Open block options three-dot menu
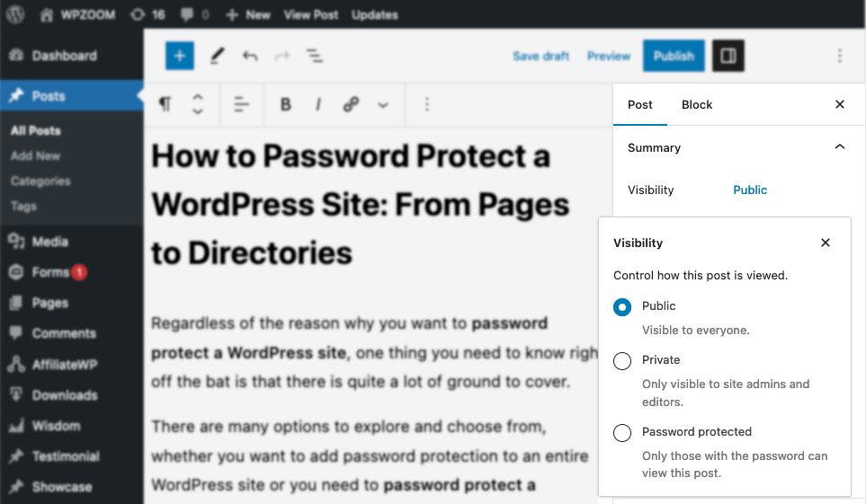This screenshot has height=504, width=866. point(426,104)
